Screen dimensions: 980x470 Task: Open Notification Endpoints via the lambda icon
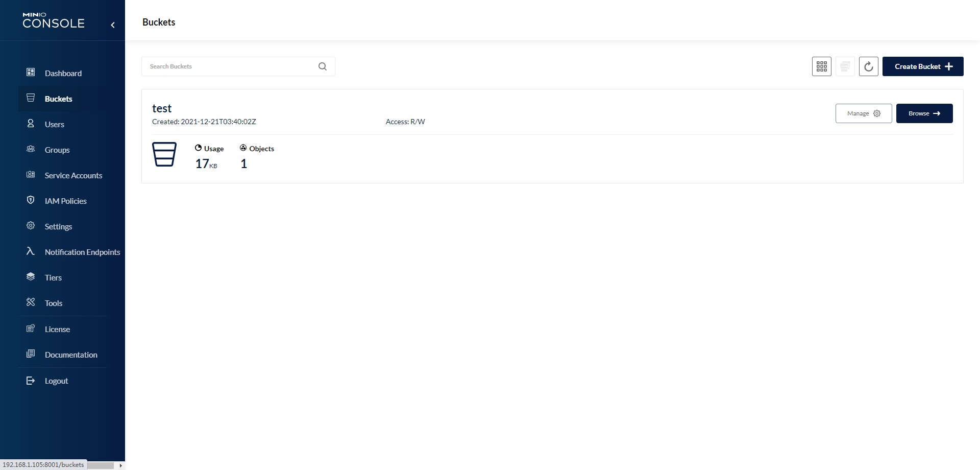pos(31,251)
